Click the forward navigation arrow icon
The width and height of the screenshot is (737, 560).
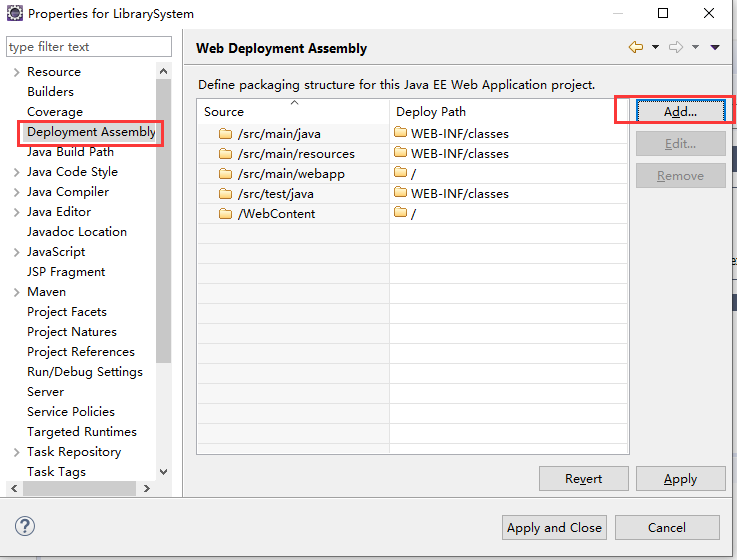[675, 47]
